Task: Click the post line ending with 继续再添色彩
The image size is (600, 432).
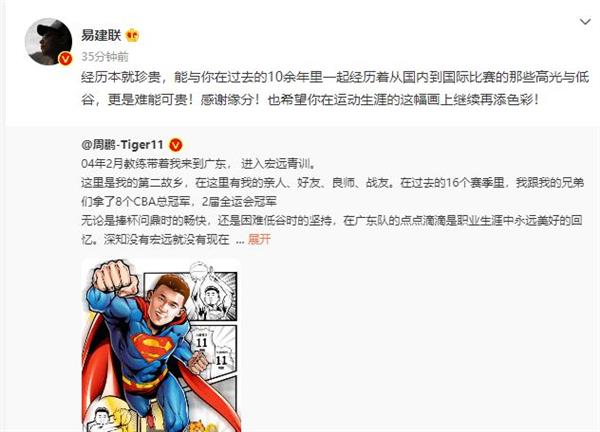Action: click(x=310, y=100)
